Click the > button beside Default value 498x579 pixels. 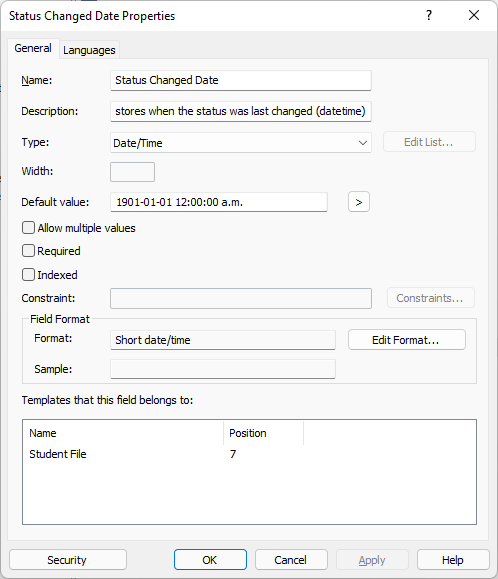(358, 202)
